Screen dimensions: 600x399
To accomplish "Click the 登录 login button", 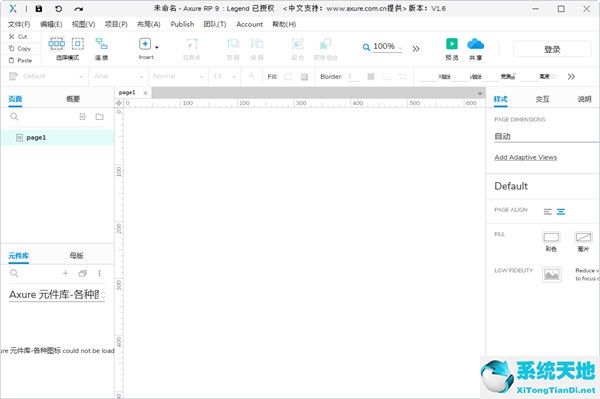I will point(552,49).
